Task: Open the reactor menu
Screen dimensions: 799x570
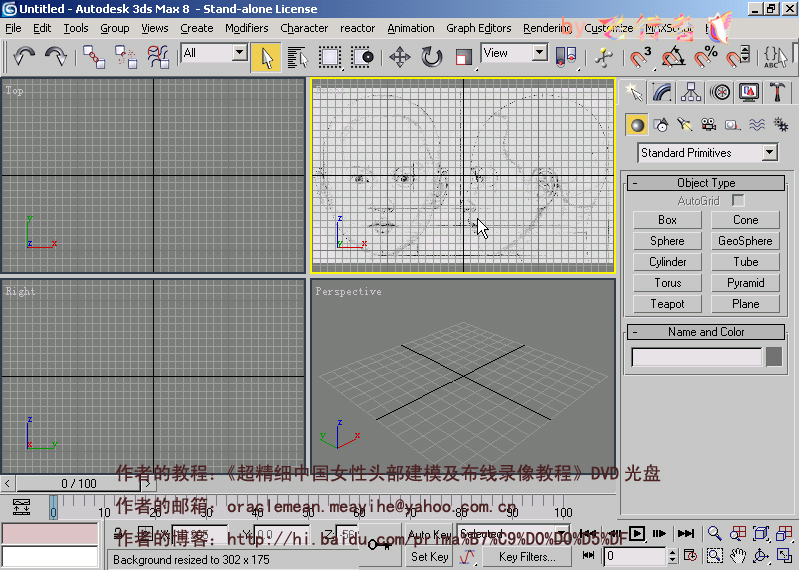Action: [x=357, y=28]
